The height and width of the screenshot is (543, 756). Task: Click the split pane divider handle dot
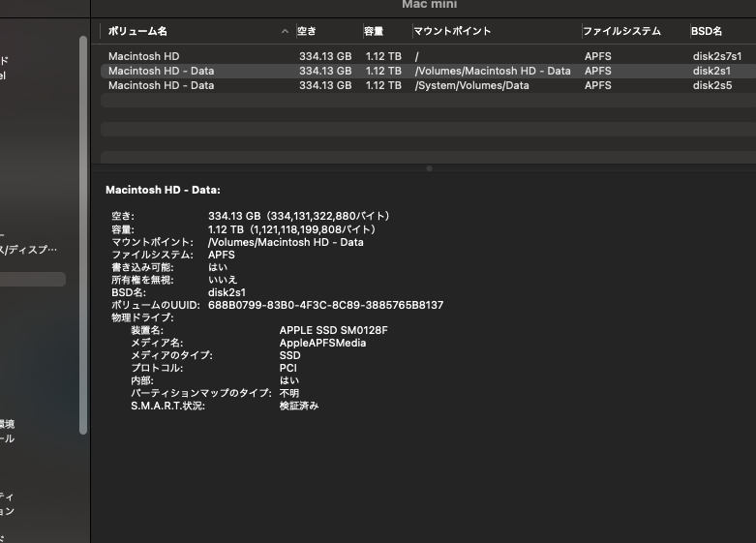pyautogui.click(x=429, y=168)
